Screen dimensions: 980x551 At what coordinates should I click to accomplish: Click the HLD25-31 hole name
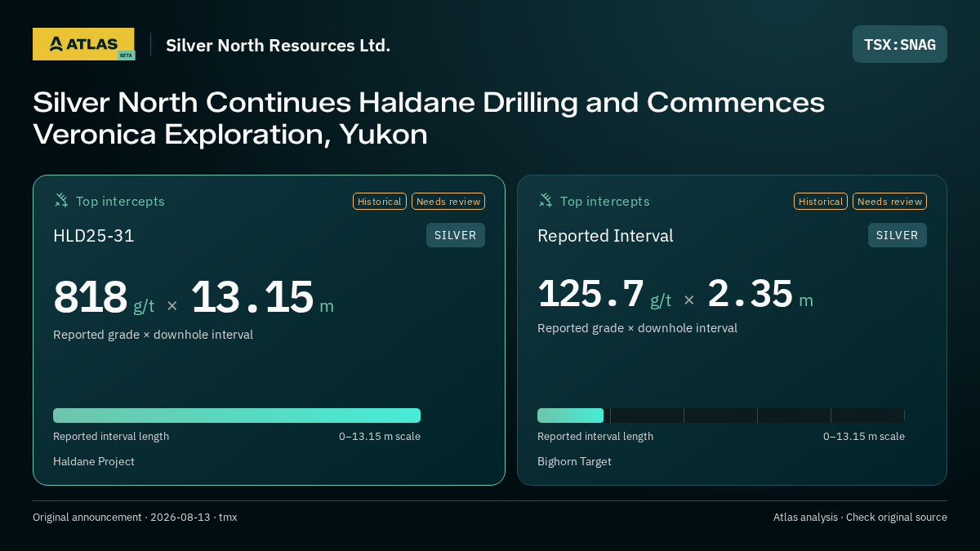pyautogui.click(x=94, y=236)
